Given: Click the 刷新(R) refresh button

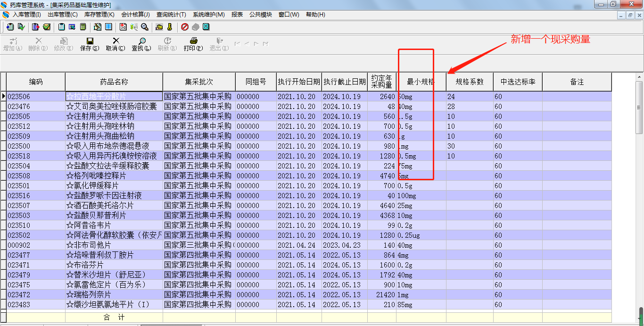Looking at the screenshot, I should pyautogui.click(x=167, y=44).
